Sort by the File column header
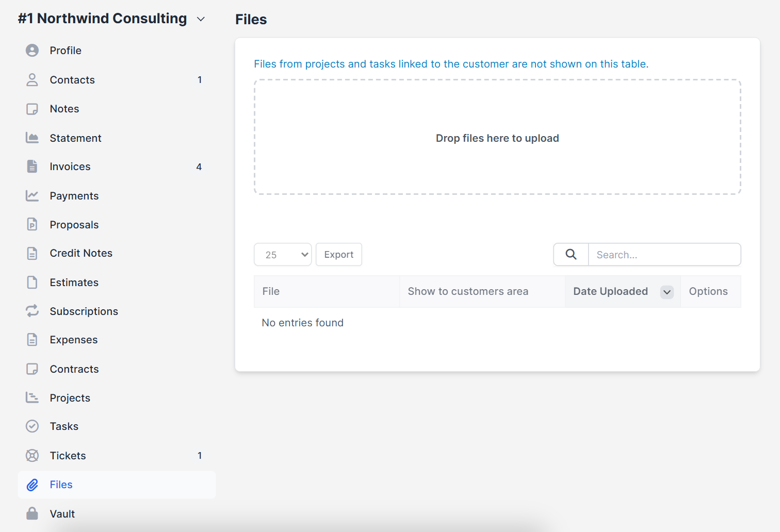 pyautogui.click(x=327, y=292)
